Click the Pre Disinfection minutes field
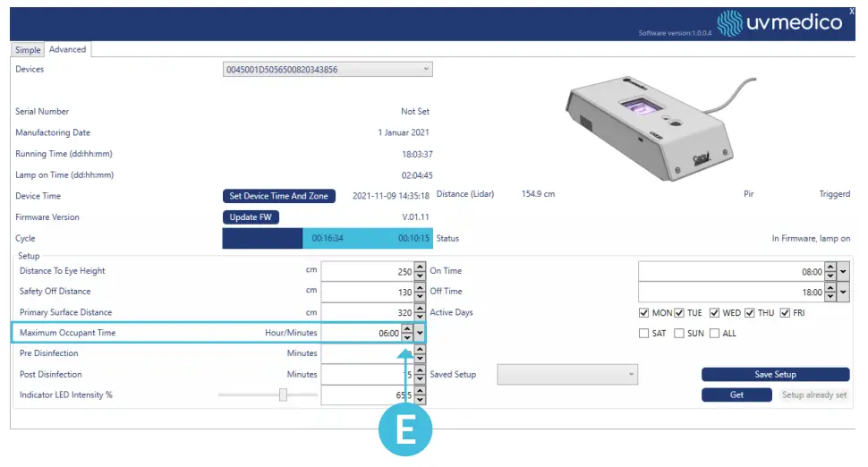This screenshot has height=467, width=868. [368, 353]
